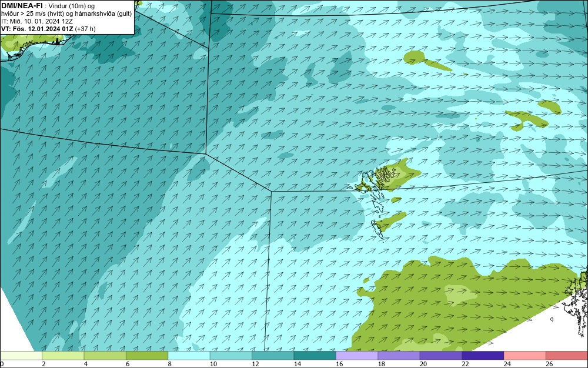The width and height of the screenshot is (588, 368).
Task: Click the legend scale label 24
Action: (x=507, y=364)
